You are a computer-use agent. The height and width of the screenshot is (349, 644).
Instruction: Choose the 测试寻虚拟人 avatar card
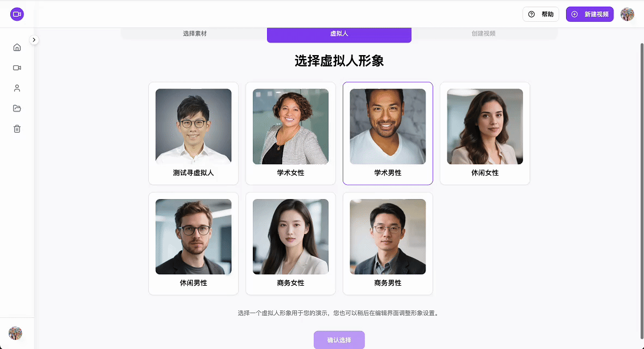coord(193,134)
